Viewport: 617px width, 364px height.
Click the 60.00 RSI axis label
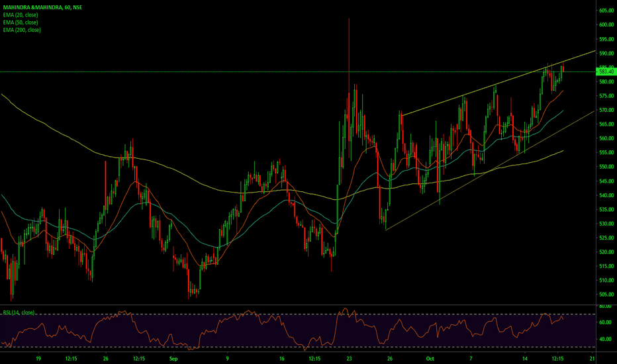pyautogui.click(x=605, y=322)
